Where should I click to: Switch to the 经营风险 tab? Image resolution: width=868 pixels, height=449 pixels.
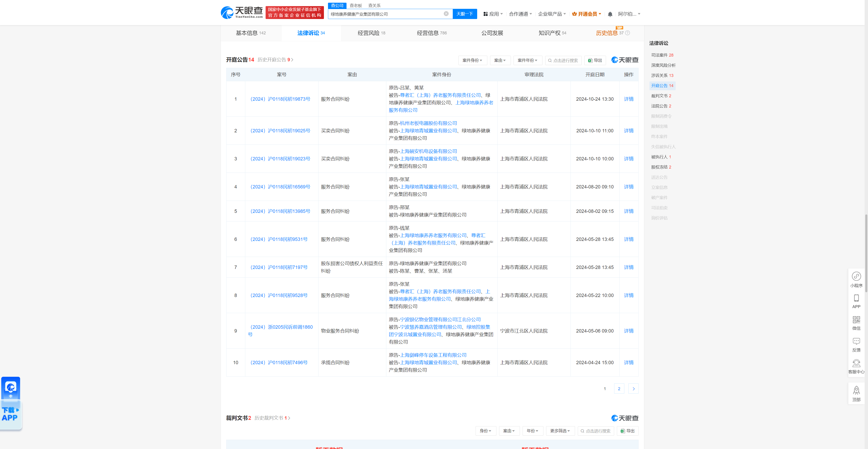point(371,33)
